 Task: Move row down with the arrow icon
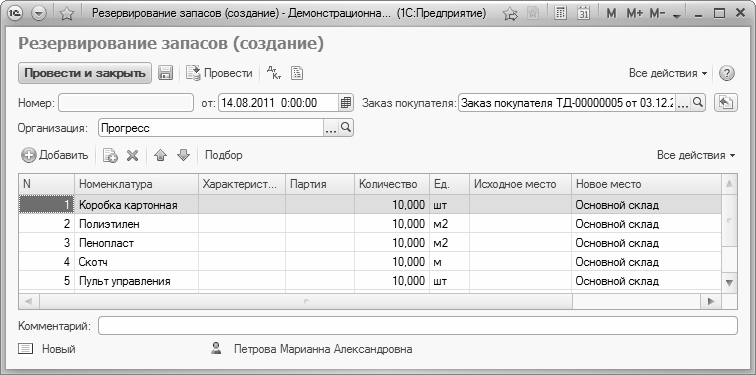tap(184, 155)
